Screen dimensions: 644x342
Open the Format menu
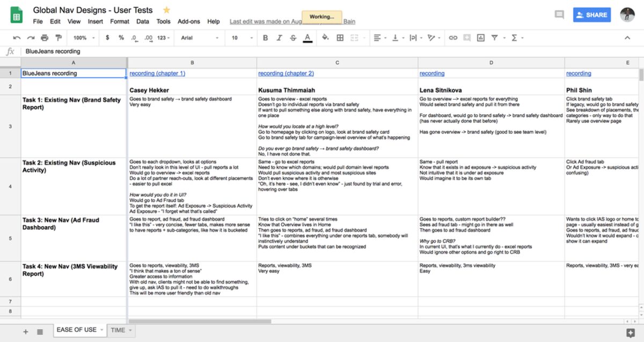[x=120, y=21]
